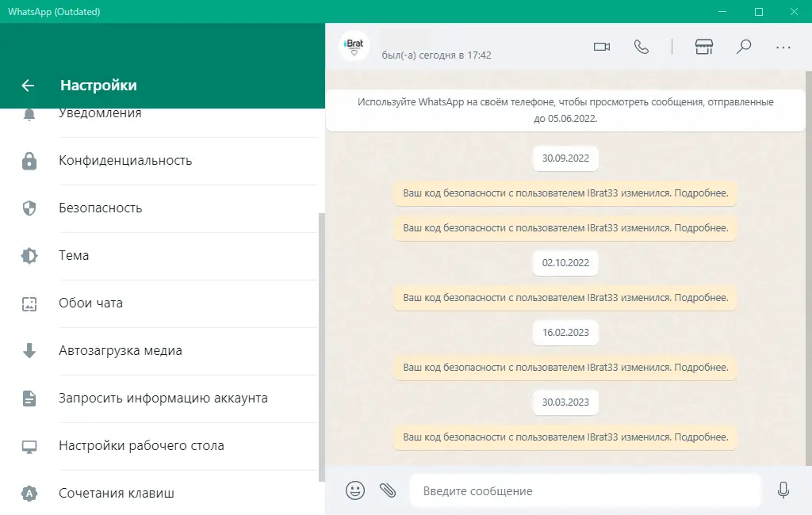Click the 30.03.2023 date label
This screenshot has width=812, height=515.
coord(565,402)
